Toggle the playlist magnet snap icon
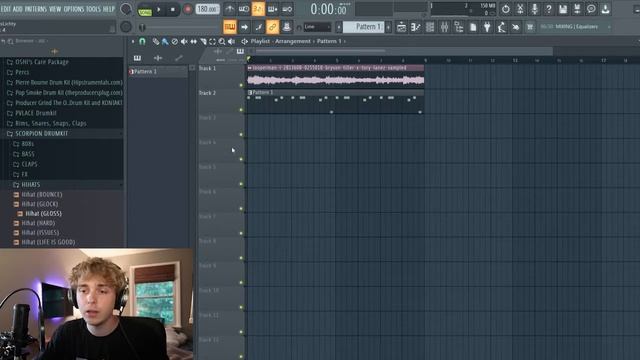The image size is (640, 360). 142,41
